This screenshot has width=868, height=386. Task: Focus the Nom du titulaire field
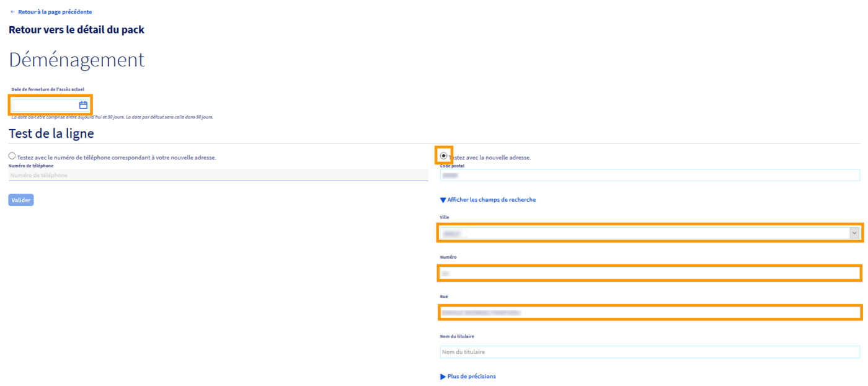click(650, 352)
